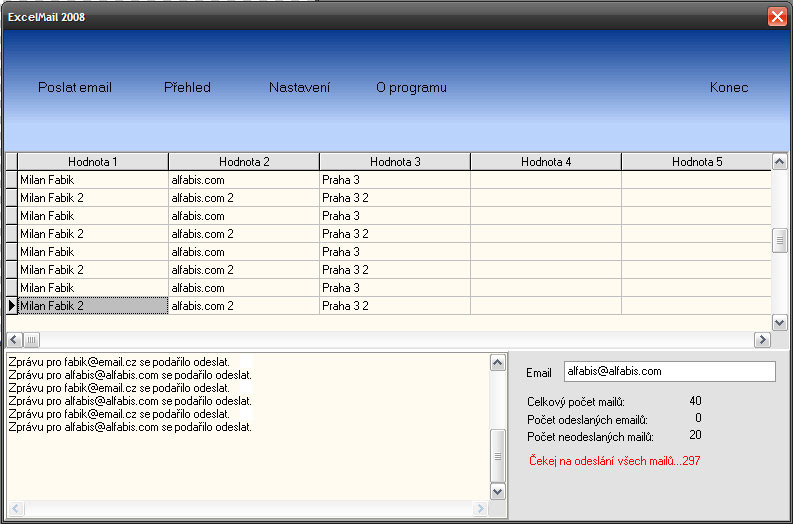The height and width of the screenshot is (524, 793).
Task: Click the grid's down scroll arrow
Action: [780, 322]
